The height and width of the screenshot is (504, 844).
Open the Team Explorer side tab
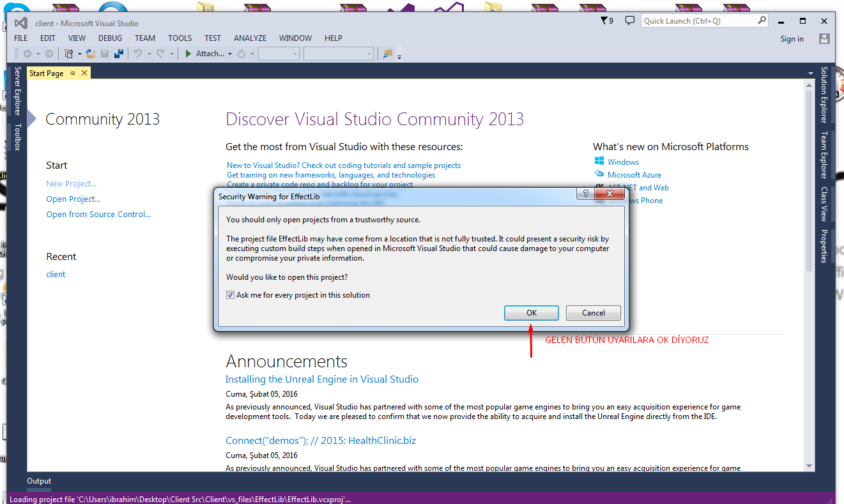(x=824, y=155)
